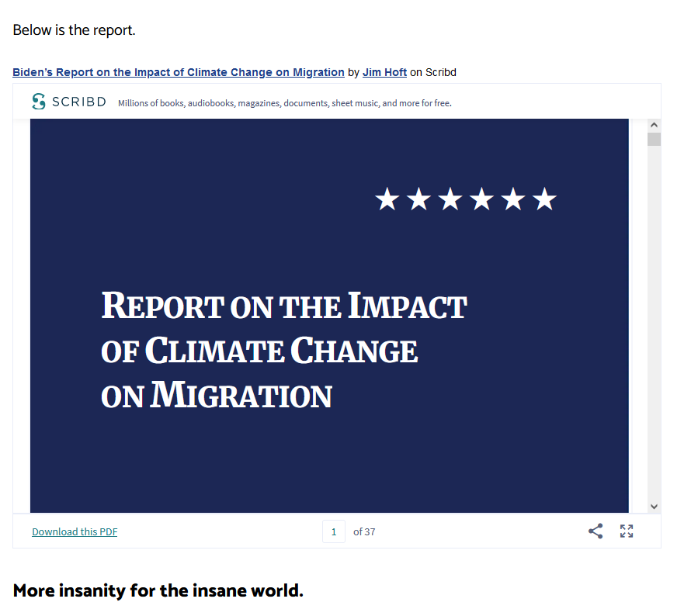
Task: Click the scroll down arrow in the viewer
Action: tap(654, 506)
